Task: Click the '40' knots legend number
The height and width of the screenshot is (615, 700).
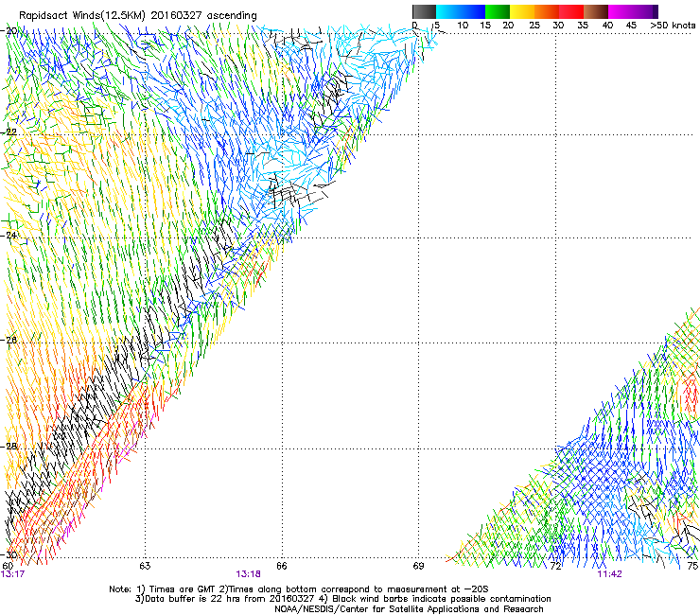Action: tap(607, 26)
